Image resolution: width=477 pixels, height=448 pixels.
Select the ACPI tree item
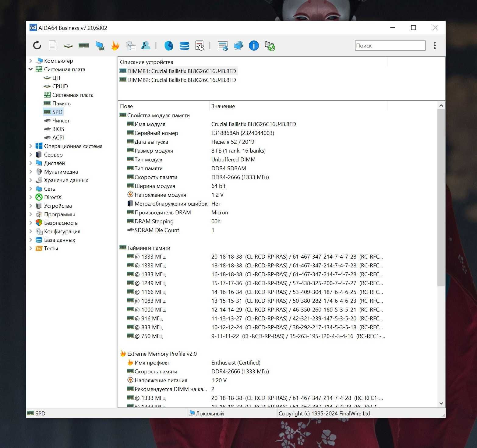[x=58, y=137]
